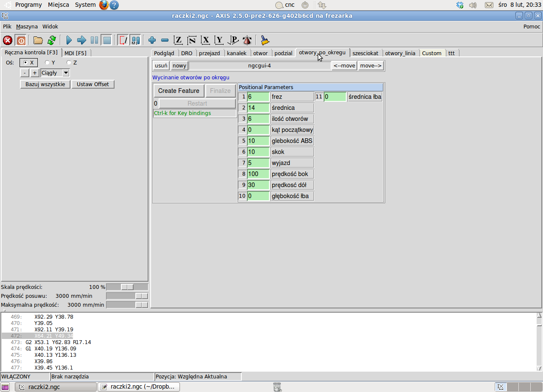Toggle block delete slash icon
The image size is (543, 392).
pyautogui.click(x=123, y=40)
